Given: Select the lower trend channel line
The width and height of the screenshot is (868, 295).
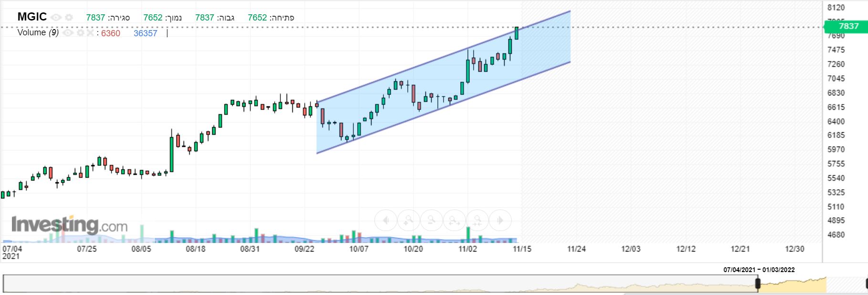Looking at the screenshot, I should 444,108.
